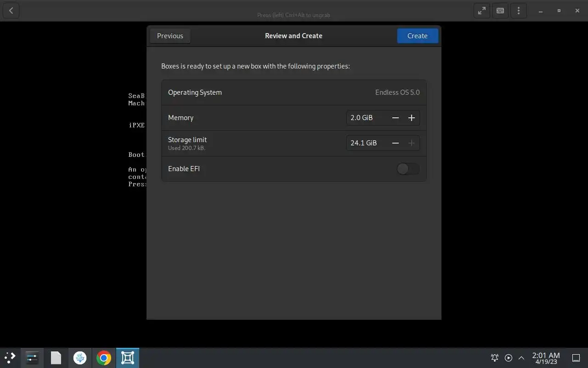Expand hidden system tray icons arrow

pos(521,357)
